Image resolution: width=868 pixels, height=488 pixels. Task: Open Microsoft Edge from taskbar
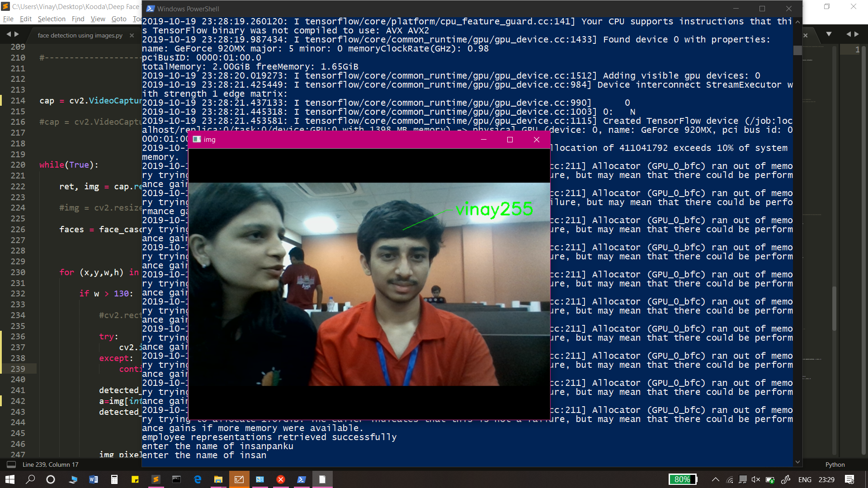pyautogui.click(x=198, y=479)
